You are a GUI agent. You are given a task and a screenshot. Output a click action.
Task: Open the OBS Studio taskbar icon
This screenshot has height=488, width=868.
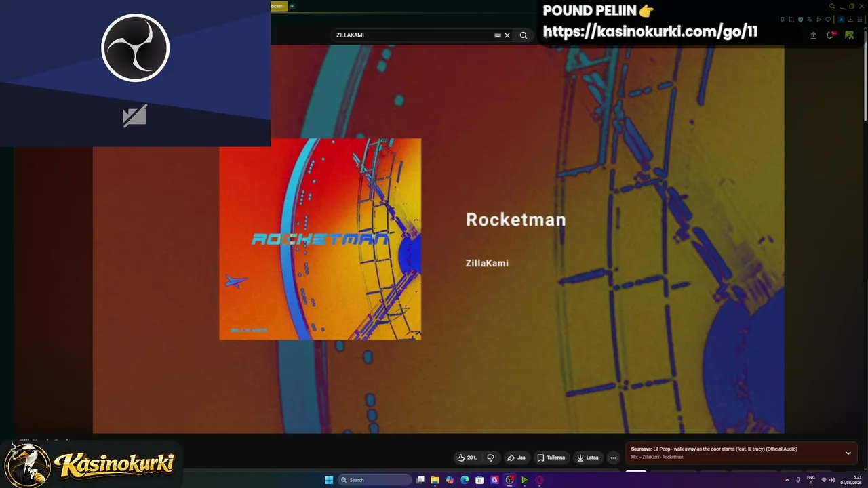click(x=509, y=480)
